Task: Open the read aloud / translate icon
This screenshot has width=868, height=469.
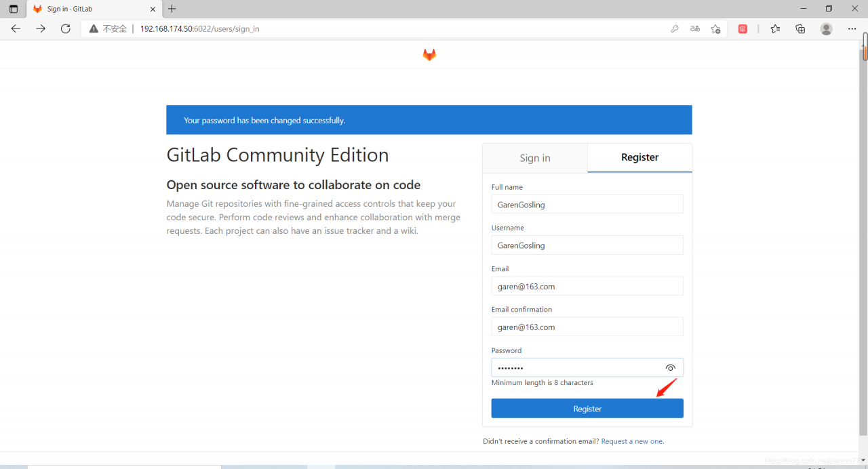Action: (695, 28)
